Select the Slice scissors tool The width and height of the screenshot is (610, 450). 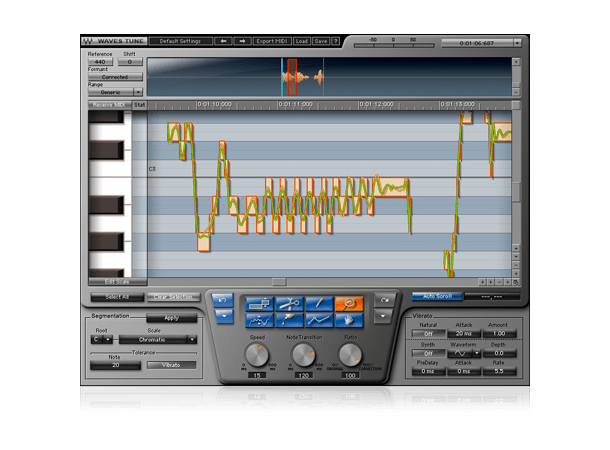(289, 304)
